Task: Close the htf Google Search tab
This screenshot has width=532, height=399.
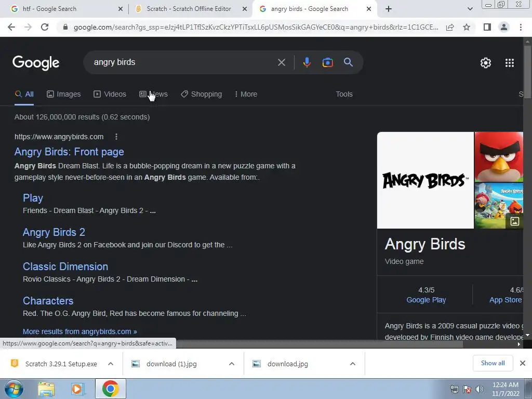Action: pos(121,9)
